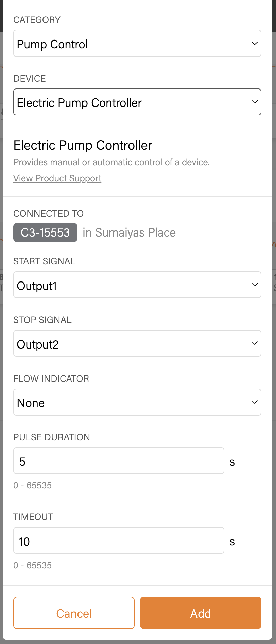This screenshot has height=644, width=276.
Task: Open the Device dropdown showing Electric Pump Controller
Action: tap(137, 102)
